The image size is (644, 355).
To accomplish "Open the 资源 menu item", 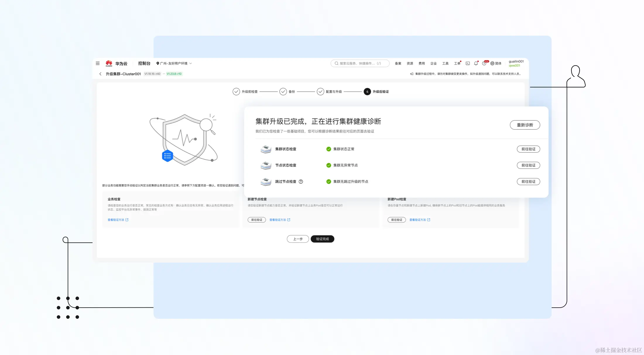I will 410,63.
